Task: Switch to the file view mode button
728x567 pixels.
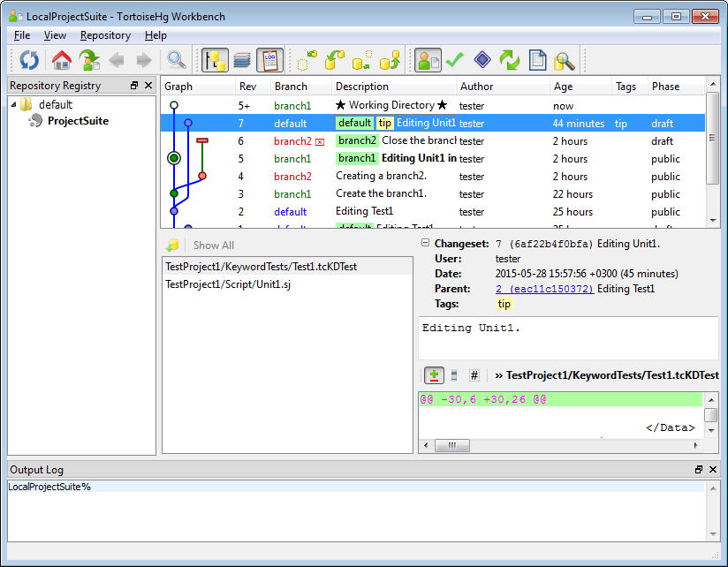Action: tap(454, 375)
